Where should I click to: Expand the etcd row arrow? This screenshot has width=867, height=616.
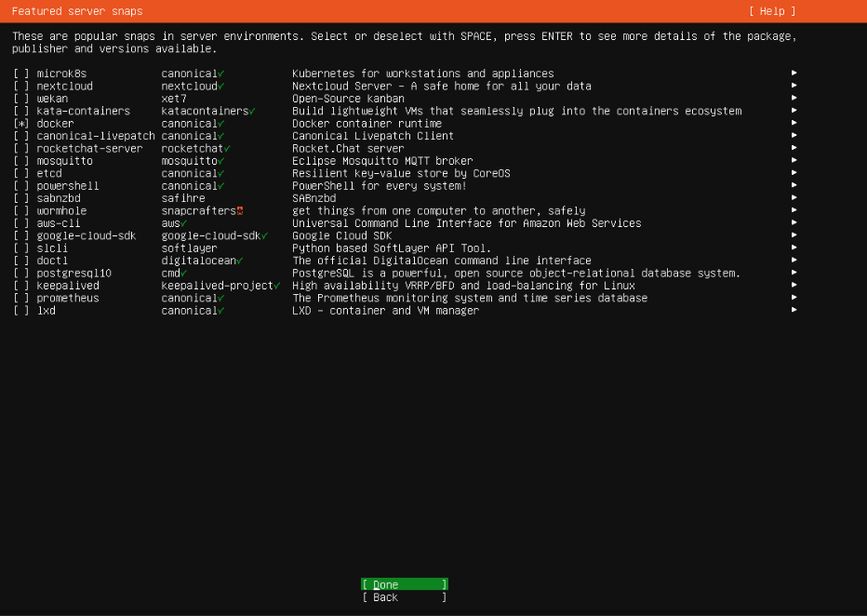(x=794, y=173)
